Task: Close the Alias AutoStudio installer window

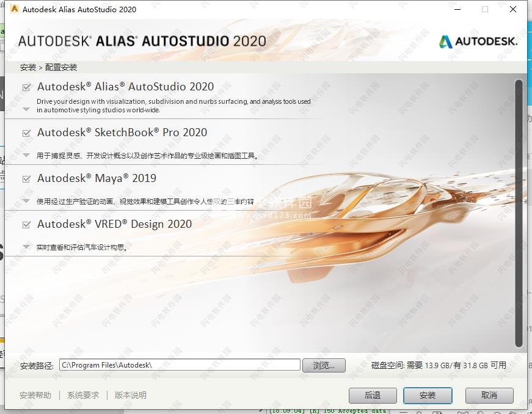Action: 513,9
